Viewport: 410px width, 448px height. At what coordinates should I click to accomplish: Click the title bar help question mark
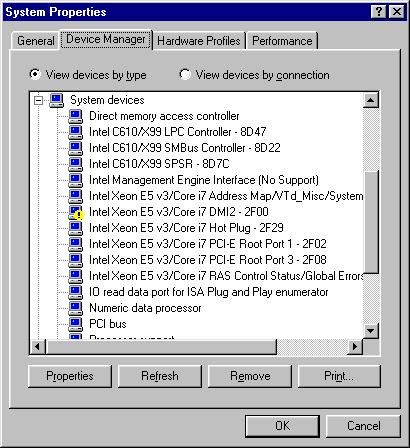(379, 12)
